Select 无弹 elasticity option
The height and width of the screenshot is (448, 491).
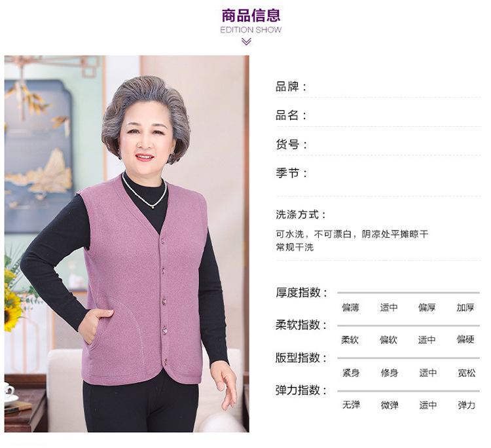351,405
